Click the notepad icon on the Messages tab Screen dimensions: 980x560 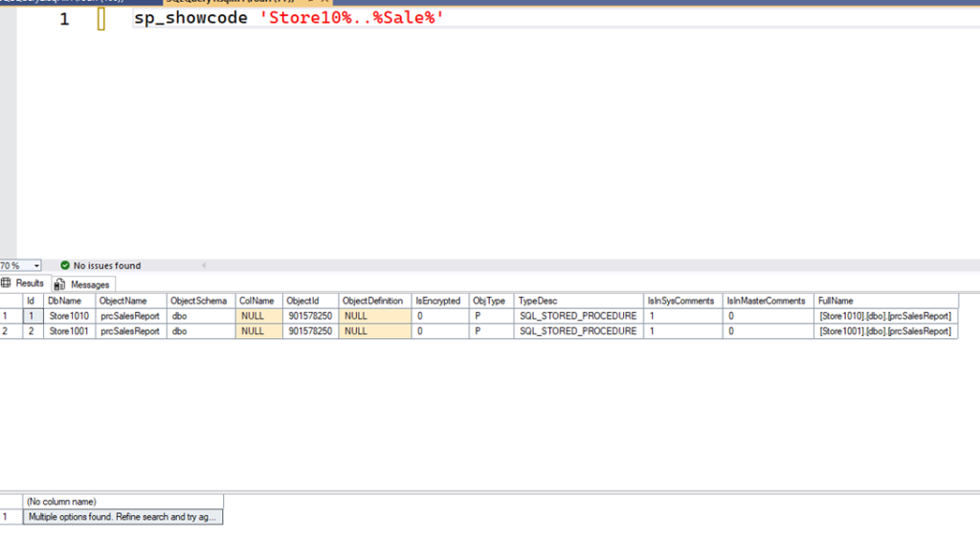59,283
